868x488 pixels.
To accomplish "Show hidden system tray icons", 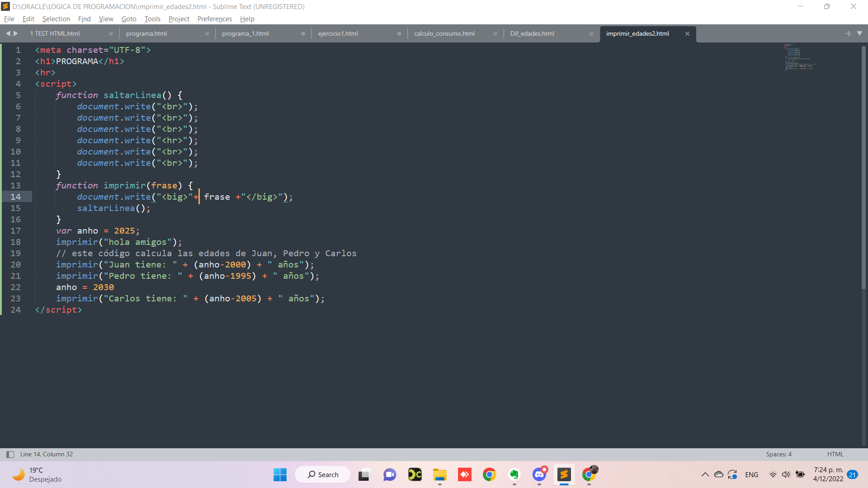I will 705,474.
